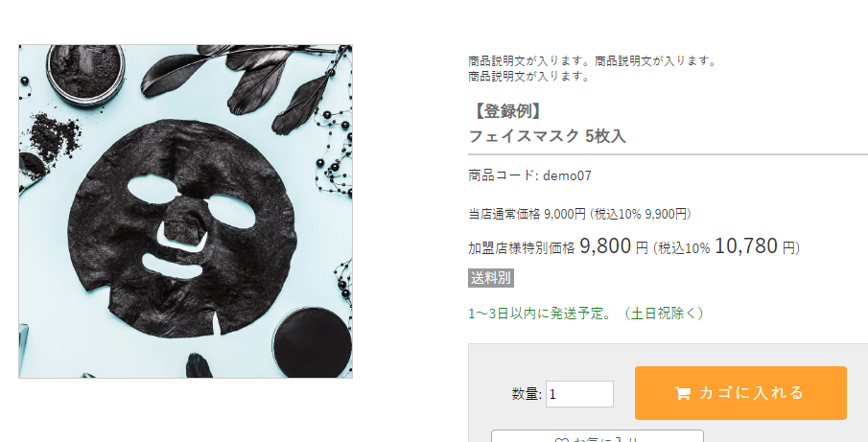Screen dimensions: 868x442
Task: Click the 数量 label text
Action: (526, 394)
